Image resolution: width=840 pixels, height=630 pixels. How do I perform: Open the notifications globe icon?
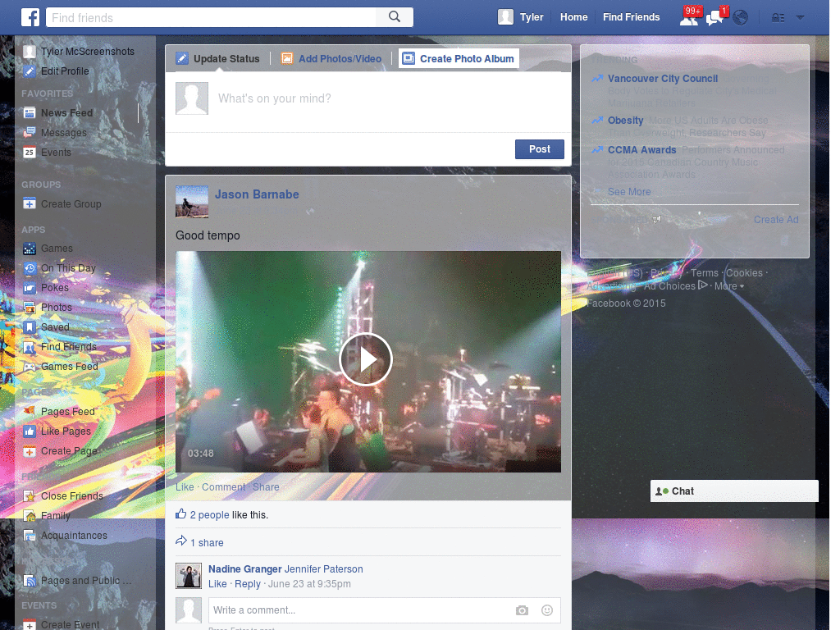pyautogui.click(x=740, y=16)
